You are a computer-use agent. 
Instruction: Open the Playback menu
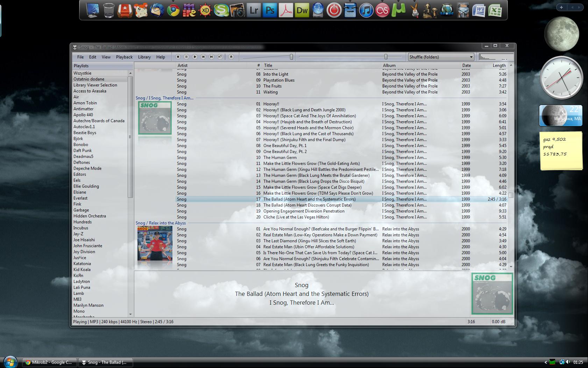pyautogui.click(x=124, y=57)
